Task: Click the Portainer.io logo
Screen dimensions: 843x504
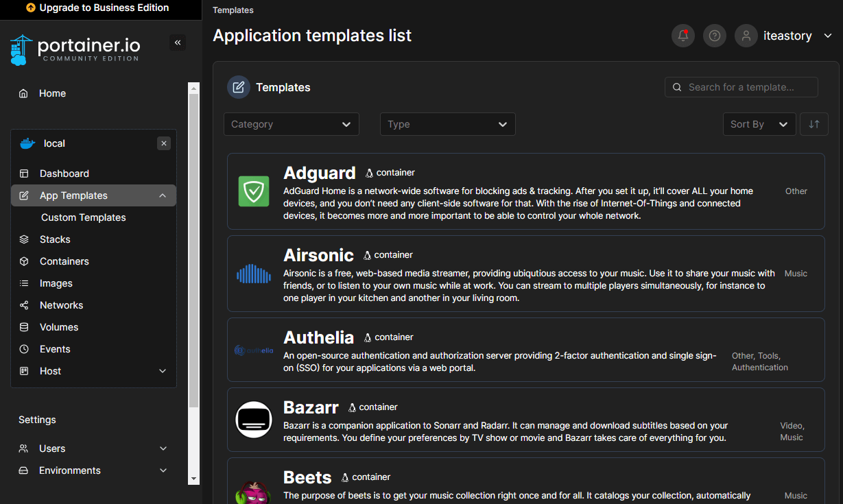Action: [75, 49]
